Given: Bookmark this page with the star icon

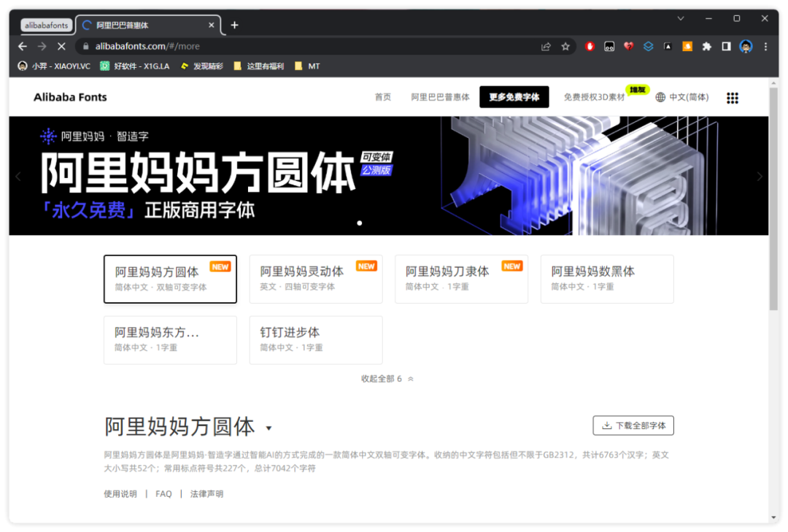Looking at the screenshot, I should point(565,46).
